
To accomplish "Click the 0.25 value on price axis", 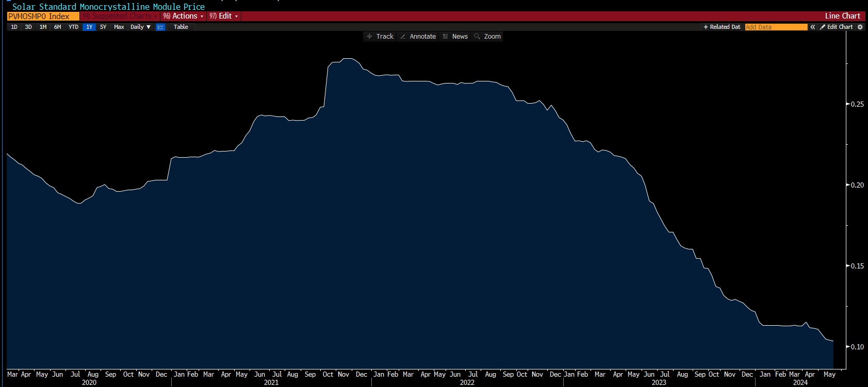I will 857,104.
